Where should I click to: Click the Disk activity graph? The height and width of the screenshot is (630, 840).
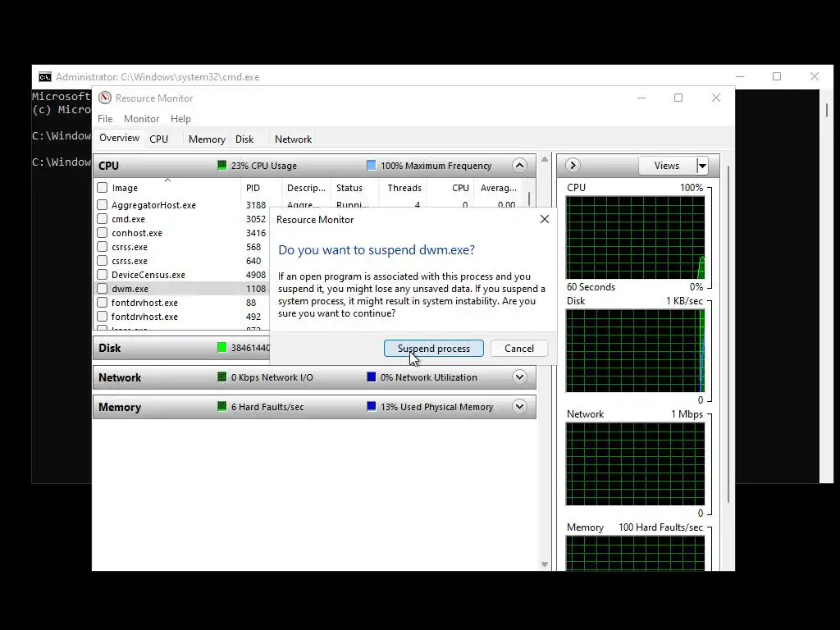tap(636, 351)
